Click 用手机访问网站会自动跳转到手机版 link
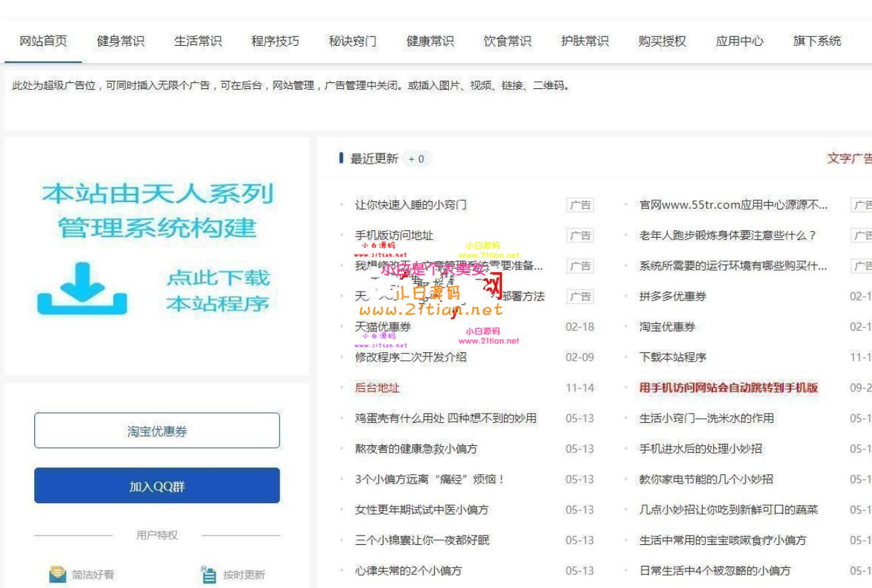 point(728,388)
